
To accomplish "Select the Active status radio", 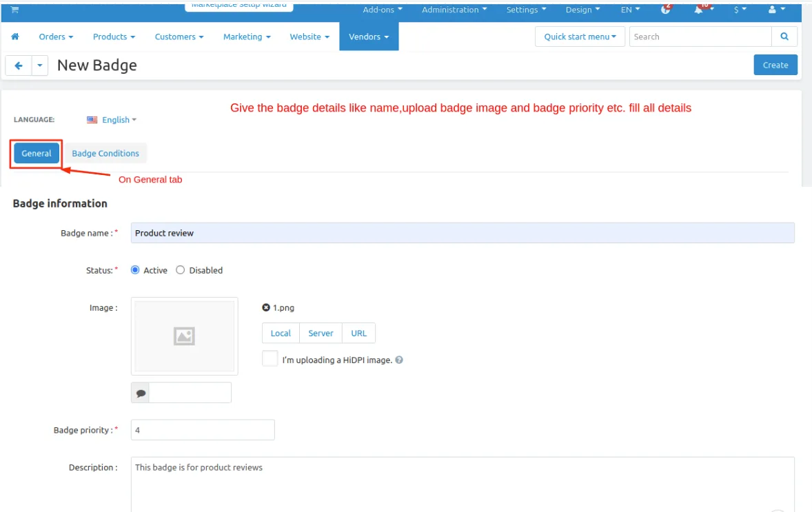I will tap(135, 270).
